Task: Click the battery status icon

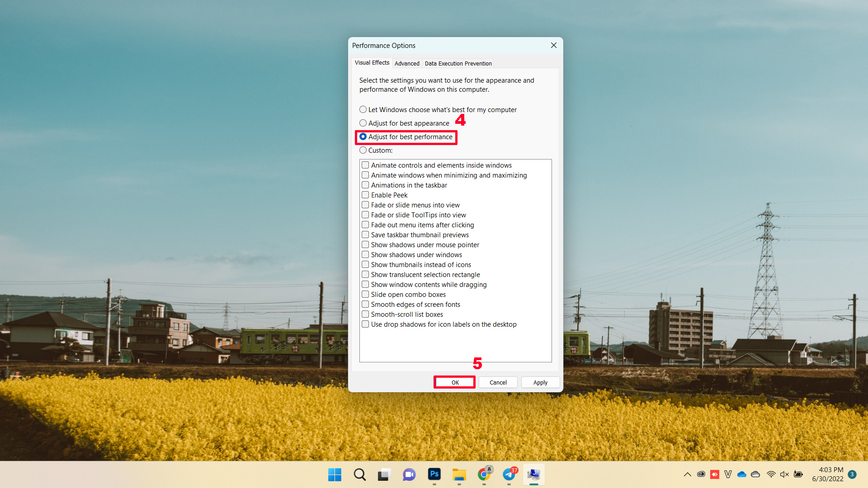Action: click(798, 474)
